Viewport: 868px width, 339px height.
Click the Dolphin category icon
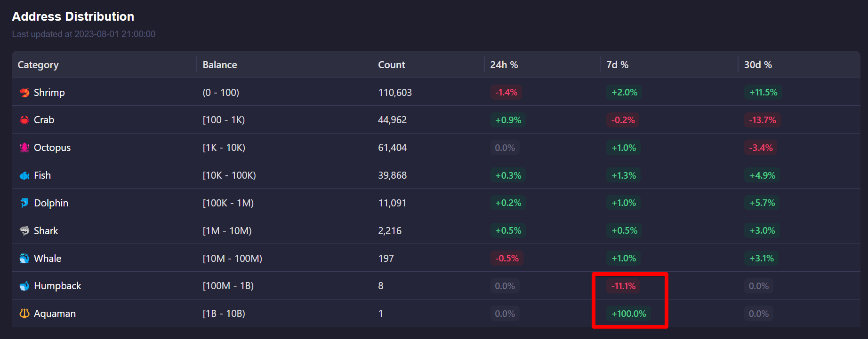pyautogui.click(x=24, y=203)
